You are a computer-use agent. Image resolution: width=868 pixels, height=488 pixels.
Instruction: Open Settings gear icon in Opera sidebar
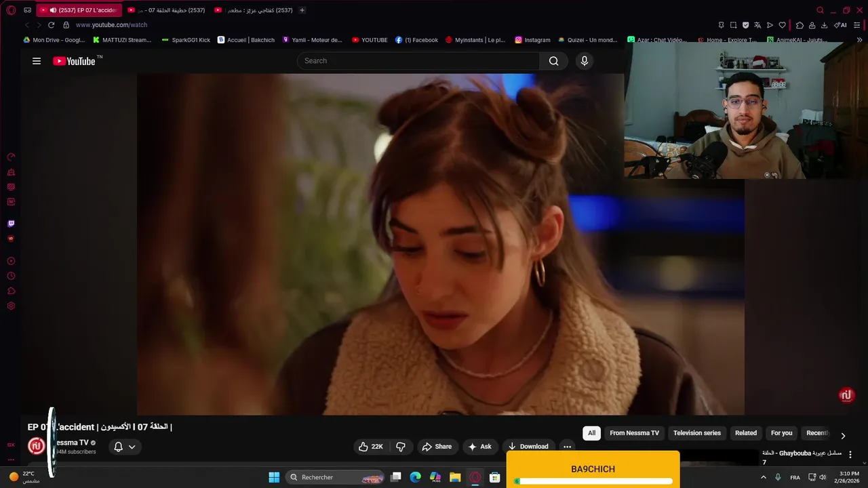point(11,306)
